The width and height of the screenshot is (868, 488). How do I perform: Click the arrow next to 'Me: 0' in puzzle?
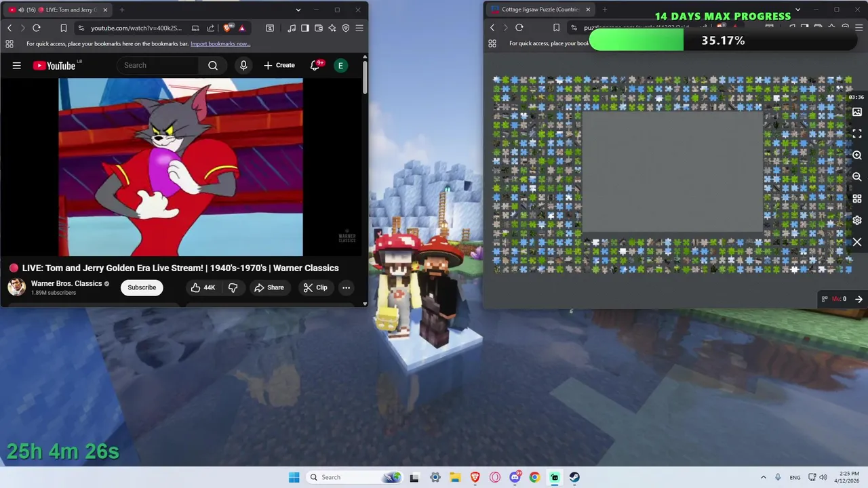click(859, 299)
